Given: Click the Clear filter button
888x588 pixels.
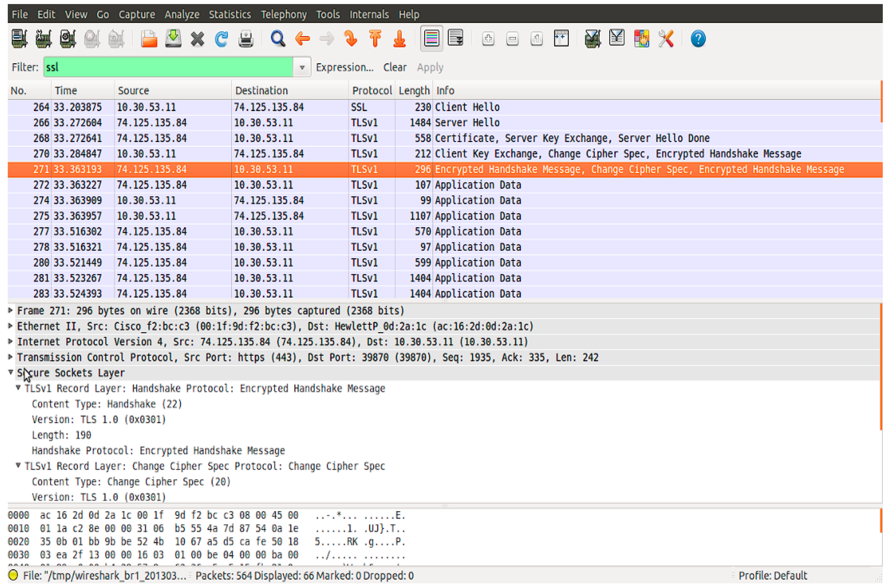Looking at the screenshot, I should pyautogui.click(x=395, y=67).
